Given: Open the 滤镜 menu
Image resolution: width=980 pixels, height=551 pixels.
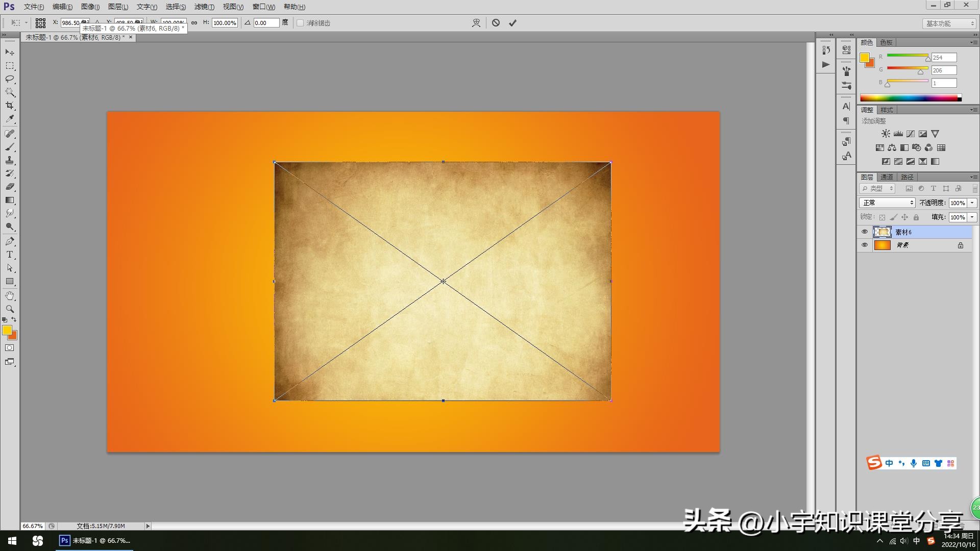Looking at the screenshot, I should [x=204, y=7].
